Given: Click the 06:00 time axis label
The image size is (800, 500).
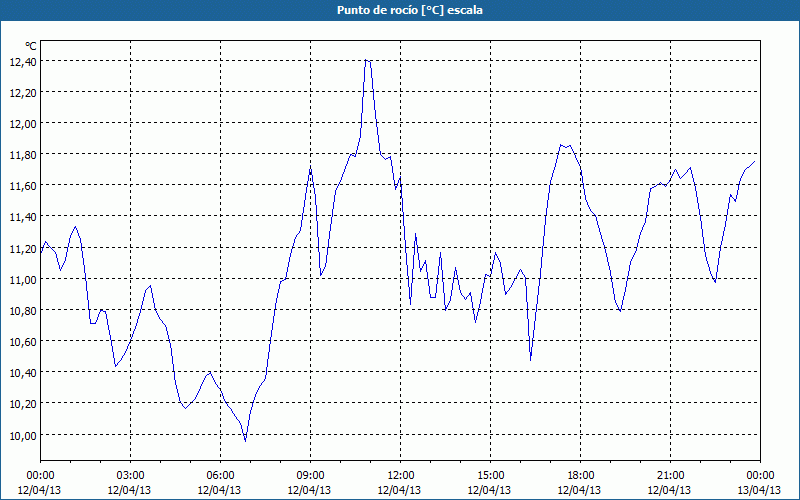Looking at the screenshot, I should click(x=220, y=476).
